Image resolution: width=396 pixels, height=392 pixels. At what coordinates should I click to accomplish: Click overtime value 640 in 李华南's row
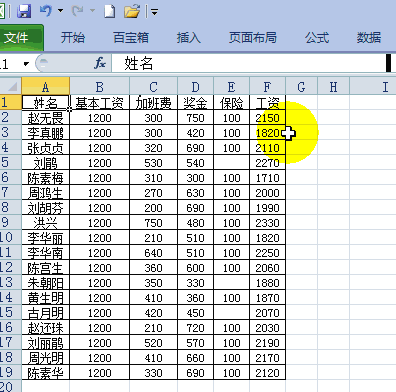(153, 252)
